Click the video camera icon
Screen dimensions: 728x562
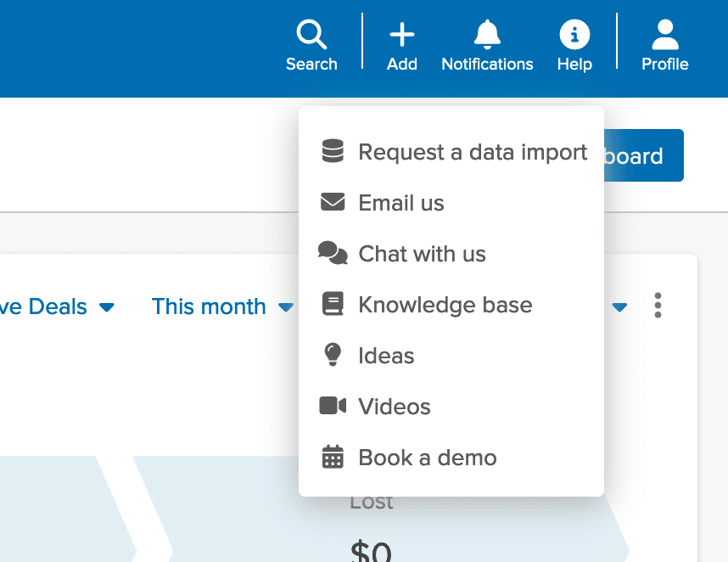333,406
